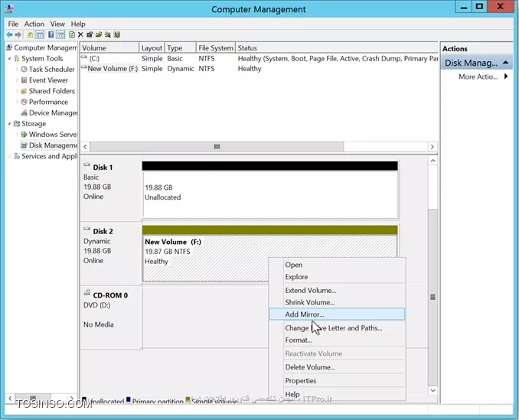Click the Delete X toolbar icon
The image size is (519, 420).
pyautogui.click(x=80, y=34)
